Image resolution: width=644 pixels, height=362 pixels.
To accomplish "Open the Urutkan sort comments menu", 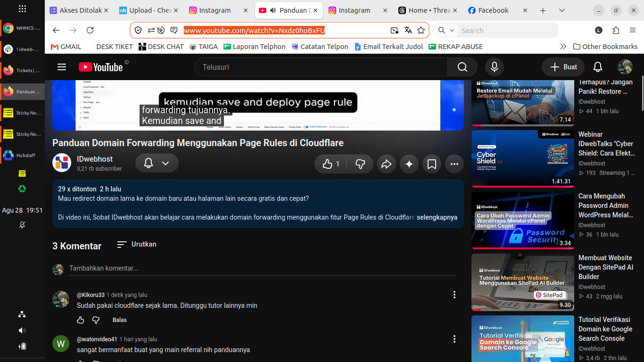I will click(137, 244).
